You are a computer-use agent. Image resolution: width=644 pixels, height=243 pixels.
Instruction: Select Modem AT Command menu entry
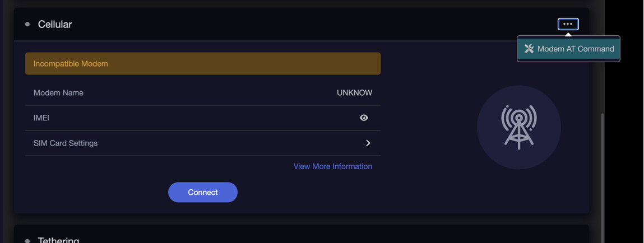coord(568,49)
